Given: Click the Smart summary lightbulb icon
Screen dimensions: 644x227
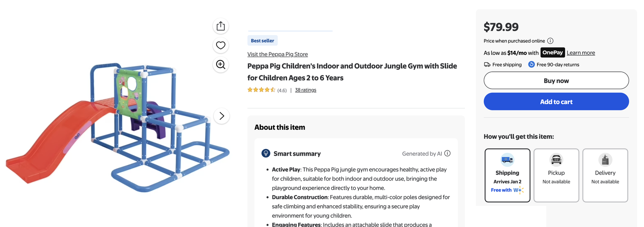Looking at the screenshot, I should pyautogui.click(x=266, y=153).
